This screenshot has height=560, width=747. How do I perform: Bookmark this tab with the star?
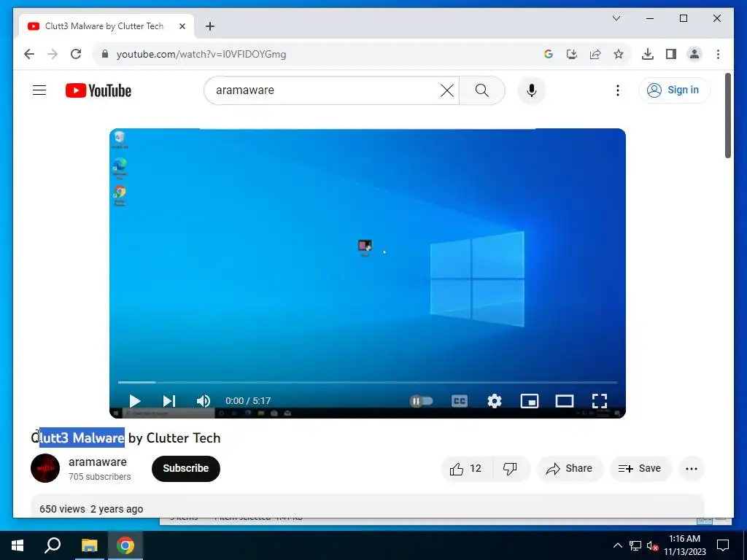(x=619, y=54)
